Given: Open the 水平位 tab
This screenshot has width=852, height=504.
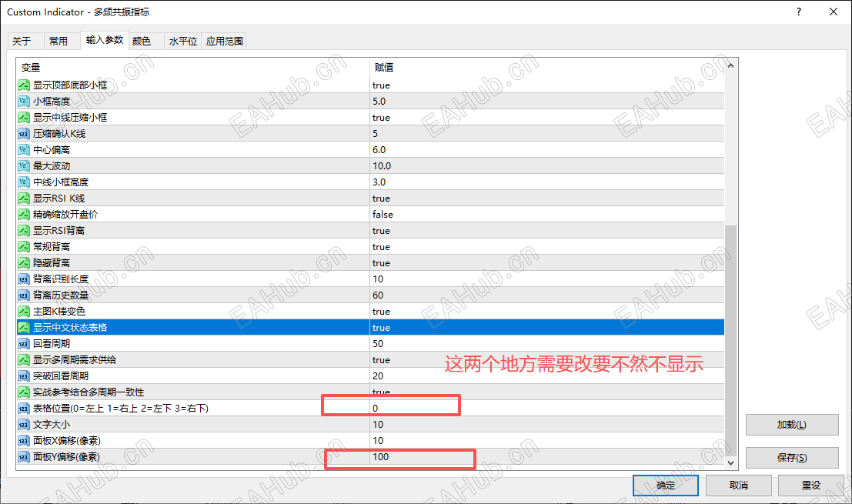Looking at the screenshot, I should point(183,42).
